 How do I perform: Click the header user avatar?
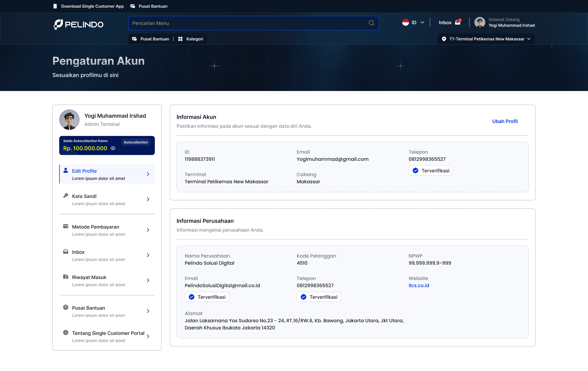(x=480, y=22)
